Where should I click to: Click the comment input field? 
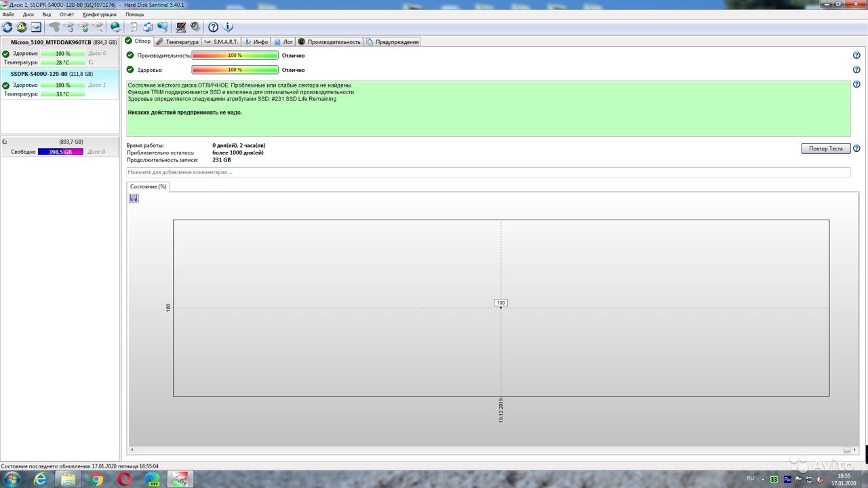tap(488, 172)
